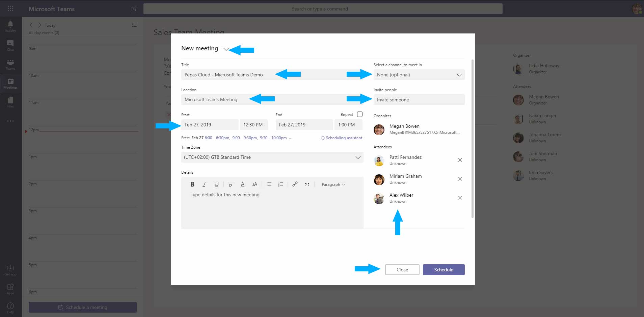This screenshot has width=644, height=317.
Task: Pick the end date field
Action: 304,125
